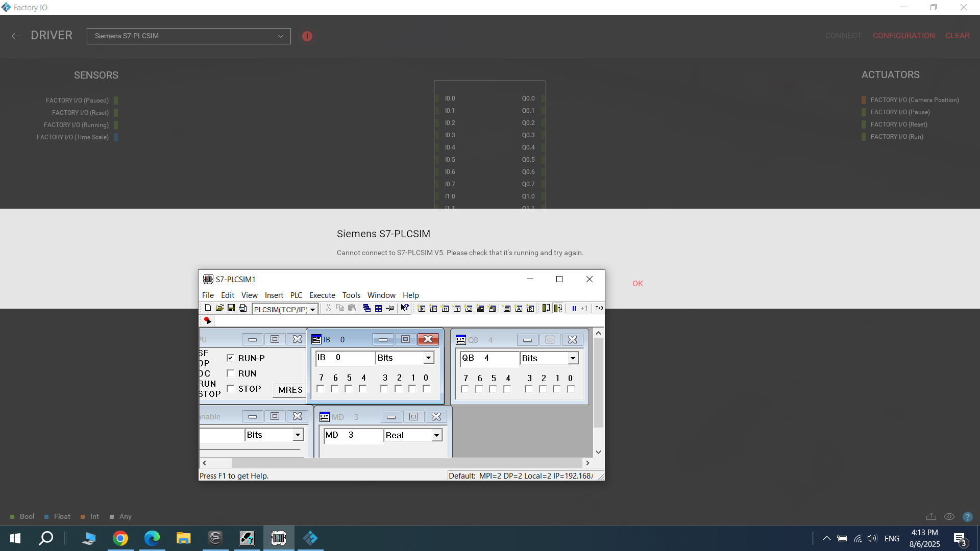Insert a Block Registers (R) view from the toolbar

click(x=530, y=308)
